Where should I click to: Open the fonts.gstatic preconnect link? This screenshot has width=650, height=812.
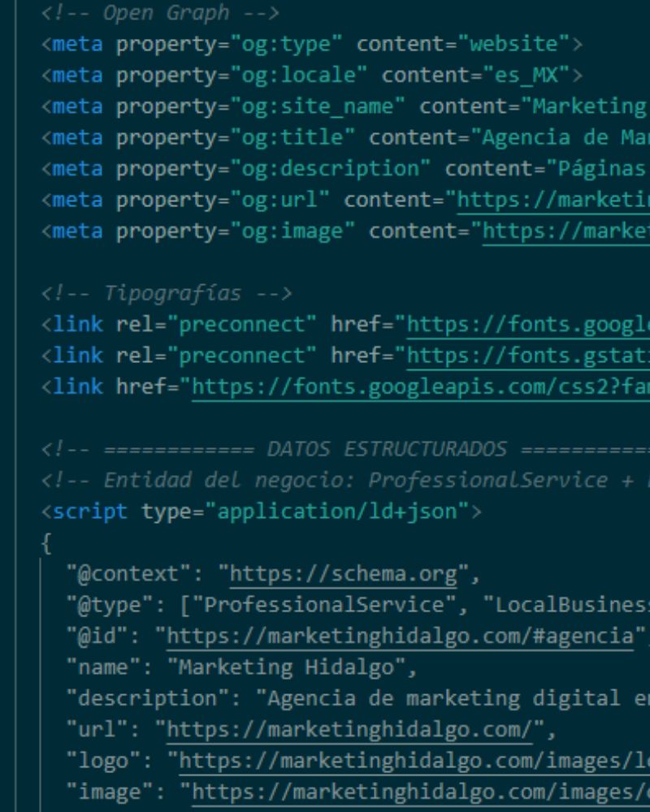coord(528,356)
